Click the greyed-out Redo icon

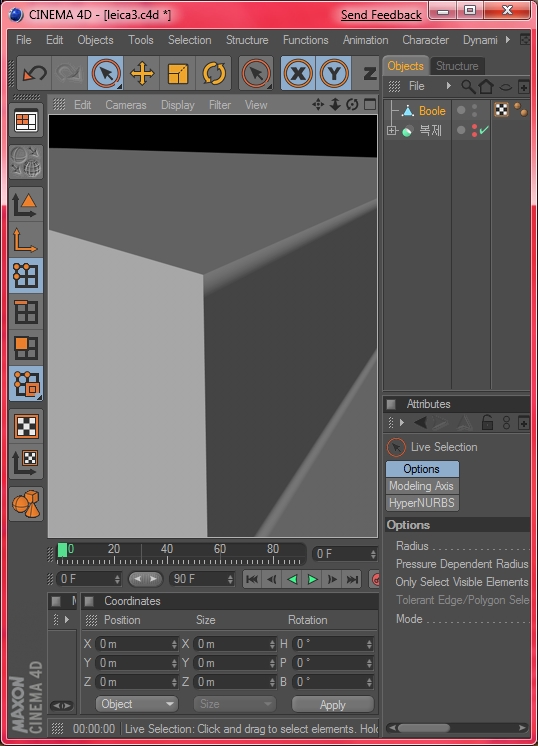[69, 73]
